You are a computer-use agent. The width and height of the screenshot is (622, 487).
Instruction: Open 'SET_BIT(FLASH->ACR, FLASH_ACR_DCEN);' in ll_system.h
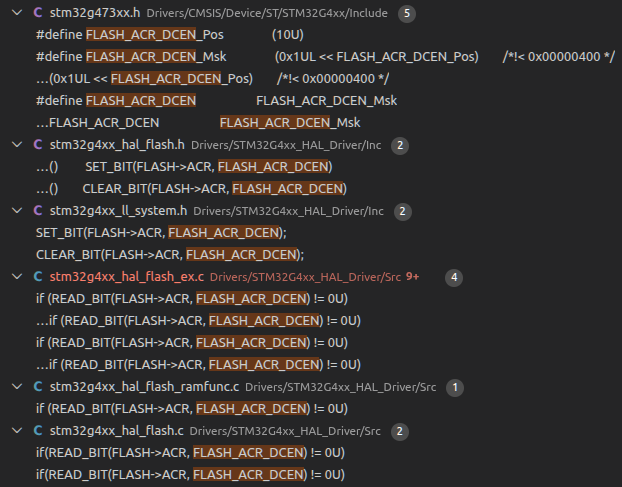tap(161, 232)
